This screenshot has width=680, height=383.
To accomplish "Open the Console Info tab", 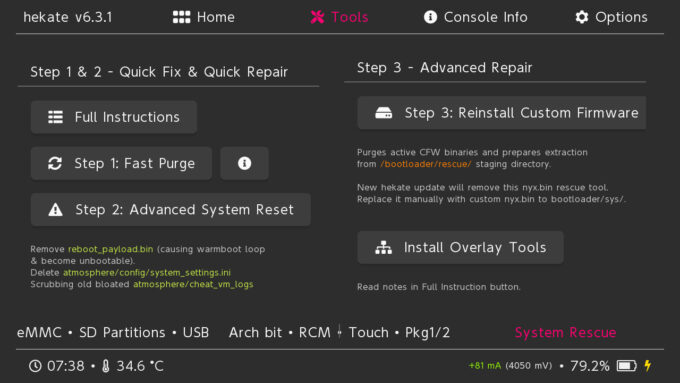I will click(x=475, y=17).
